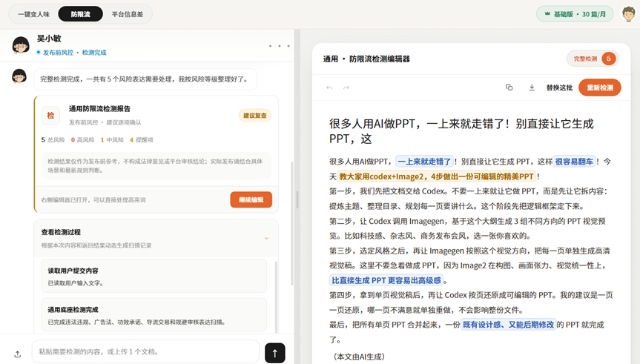Open the 基础版 30篇/月 plan badge
The image size is (640, 364).
pos(575,14)
